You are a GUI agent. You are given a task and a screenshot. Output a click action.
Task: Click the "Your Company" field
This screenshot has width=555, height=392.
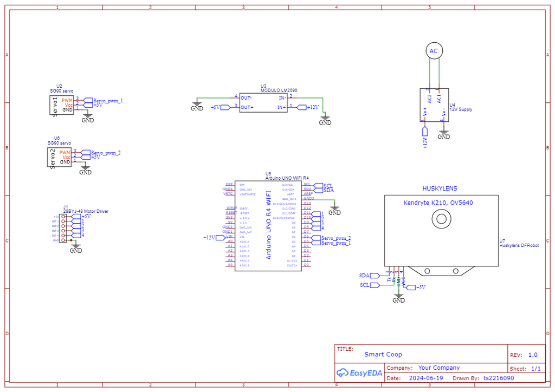tap(439, 368)
